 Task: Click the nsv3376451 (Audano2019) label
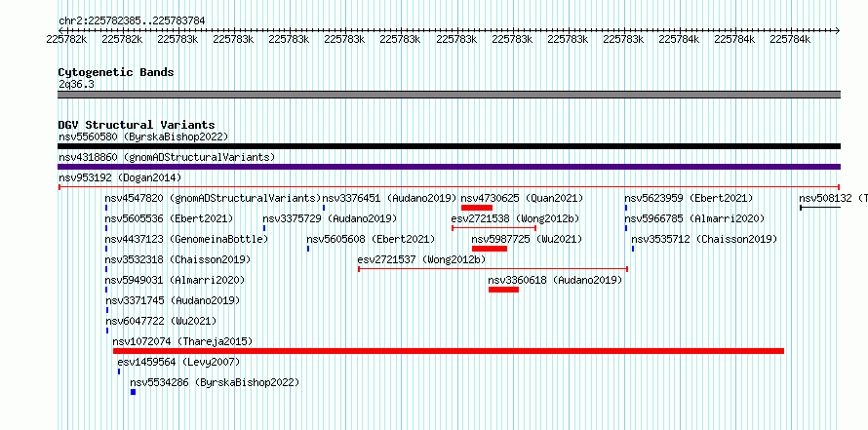click(389, 198)
